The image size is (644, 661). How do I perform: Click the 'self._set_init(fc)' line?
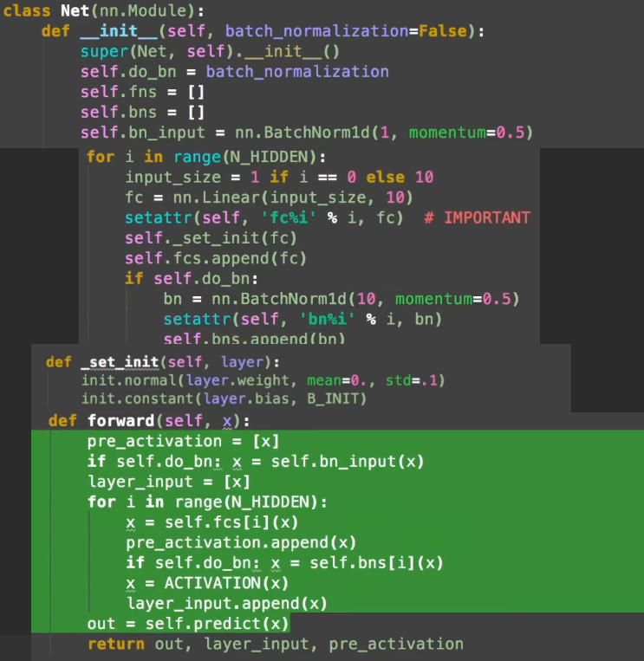pyautogui.click(x=211, y=237)
